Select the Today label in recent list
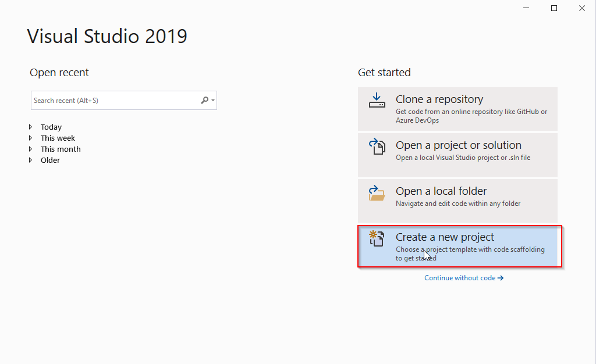Image resolution: width=596 pixels, height=364 pixels. (x=51, y=127)
